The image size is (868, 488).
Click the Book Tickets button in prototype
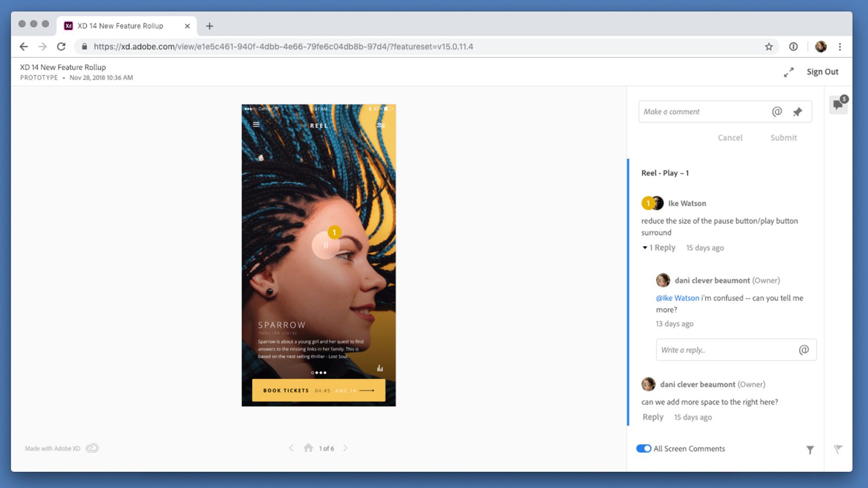(x=318, y=390)
